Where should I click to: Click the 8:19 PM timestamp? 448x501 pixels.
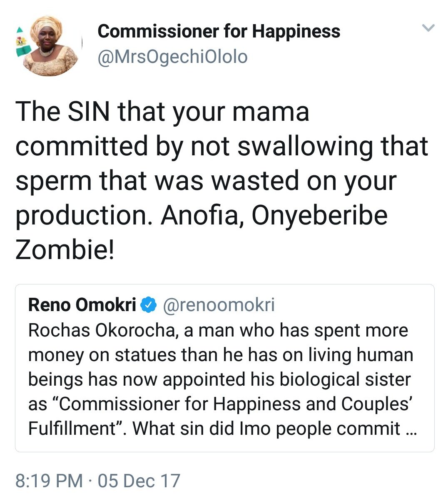pos(49,481)
